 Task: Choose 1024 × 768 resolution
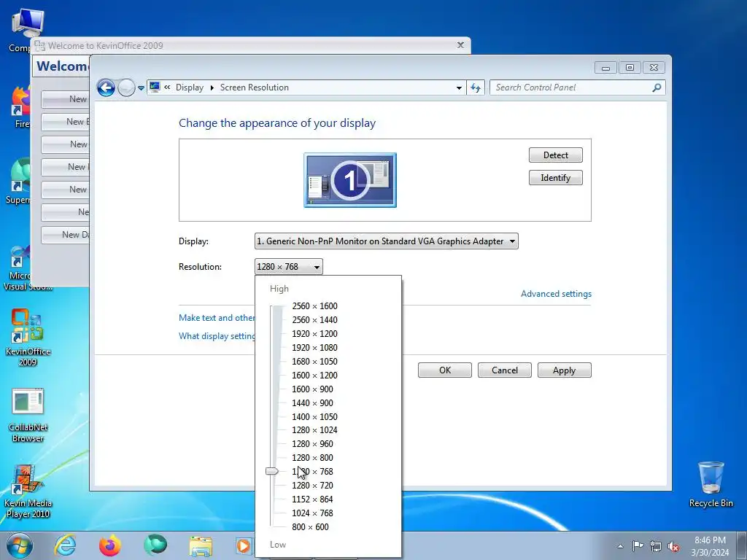click(x=312, y=513)
